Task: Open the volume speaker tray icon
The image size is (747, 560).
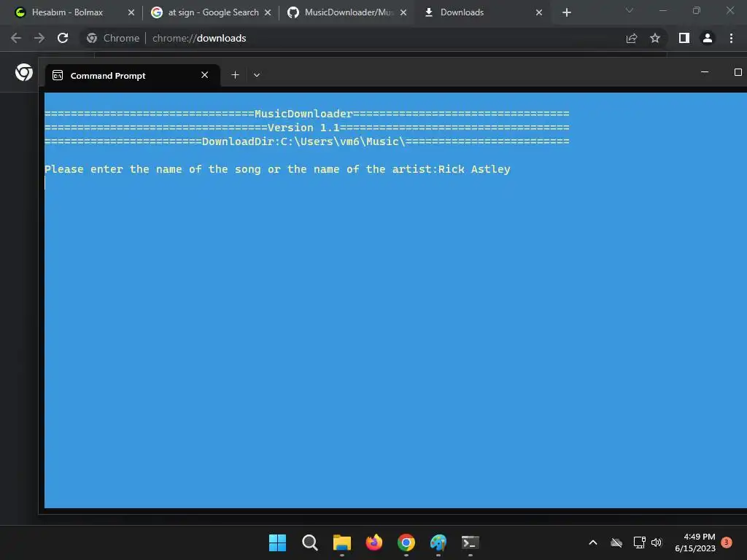Action: 657,542
